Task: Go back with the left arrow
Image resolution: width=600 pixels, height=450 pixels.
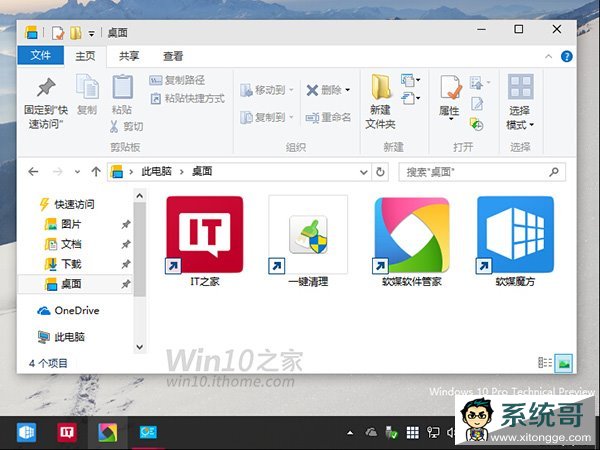Action: click(x=34, y=172)
